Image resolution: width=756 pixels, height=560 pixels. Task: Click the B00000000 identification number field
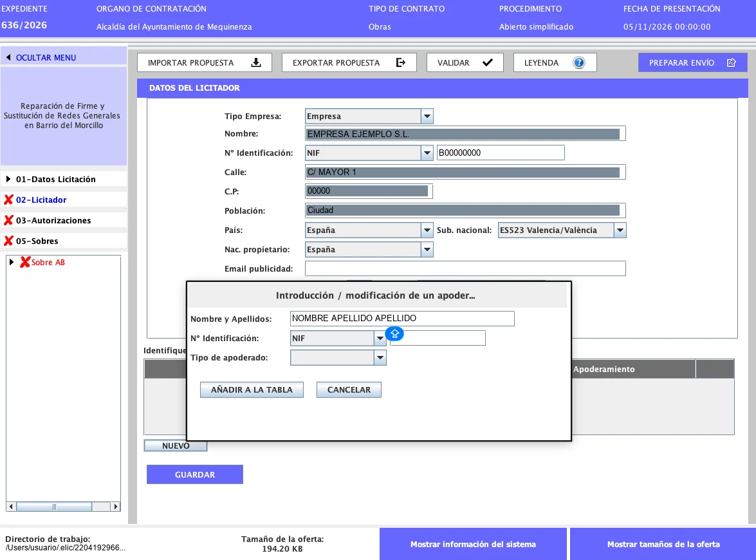coord(501,153)
